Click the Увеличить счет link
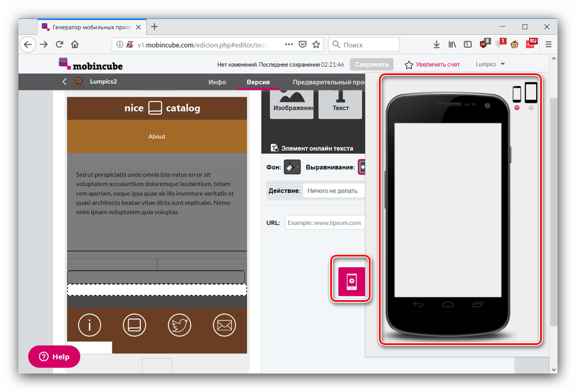 click(x=432, y=64)
